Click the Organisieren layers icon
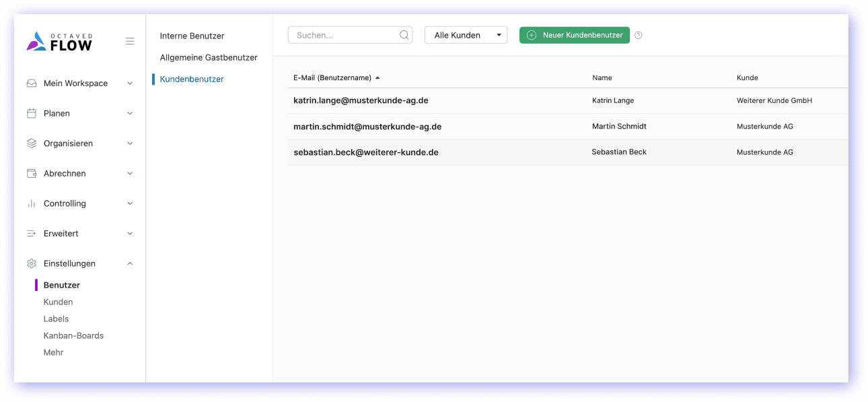 click(32, 143)
